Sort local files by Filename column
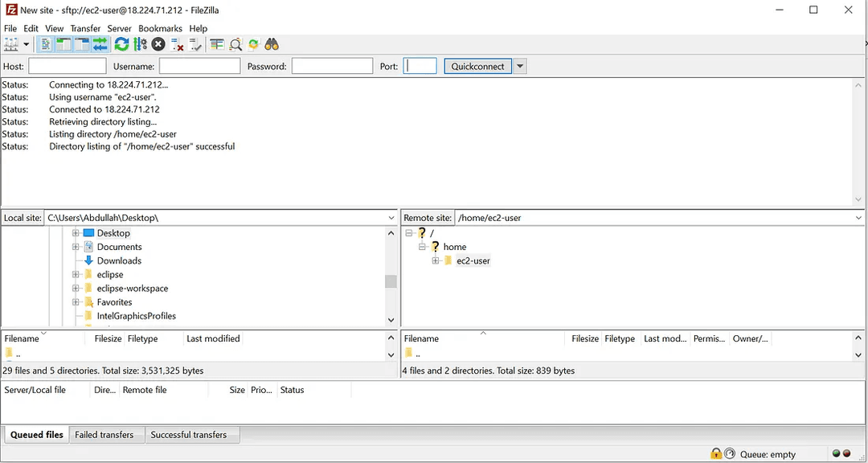The width and height of the screenshot is (868, 463). (43, 338)
